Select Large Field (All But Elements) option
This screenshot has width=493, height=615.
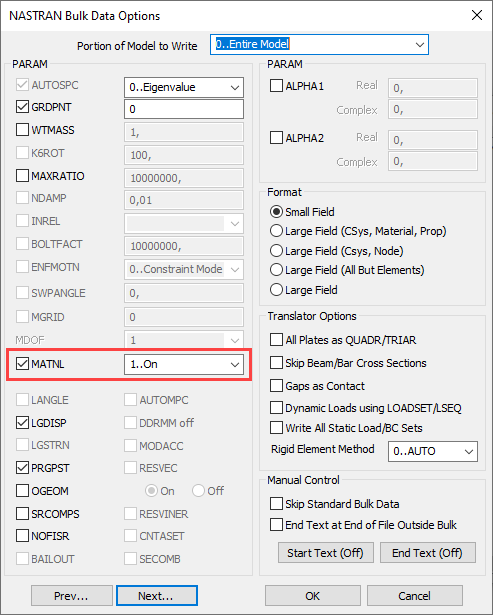276,270
